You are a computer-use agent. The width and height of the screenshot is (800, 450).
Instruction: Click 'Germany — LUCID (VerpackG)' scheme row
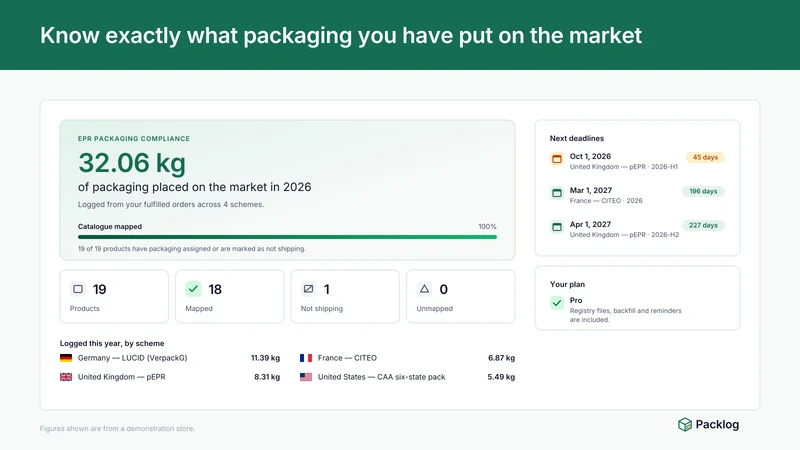pyautogui.click(x=170, y=358)
